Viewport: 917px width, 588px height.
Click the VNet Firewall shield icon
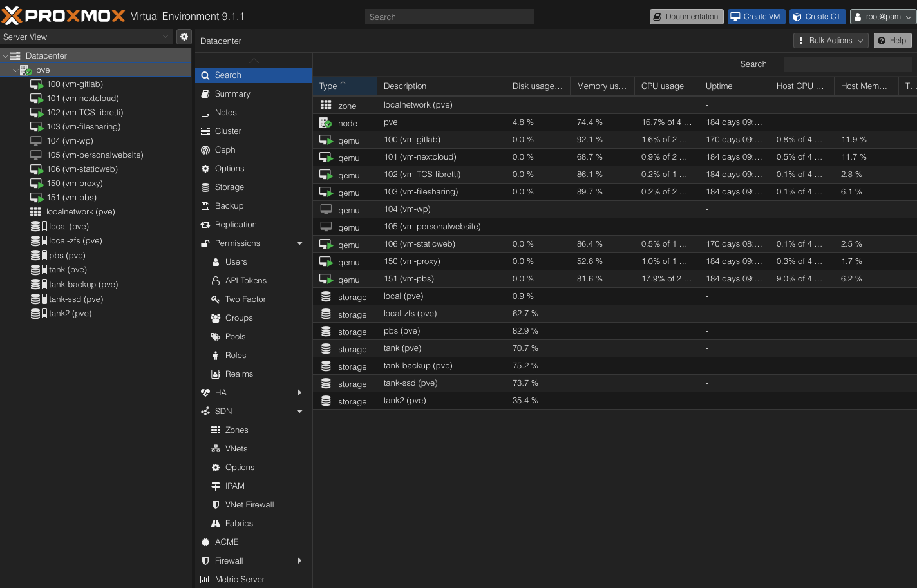point(216,505)
